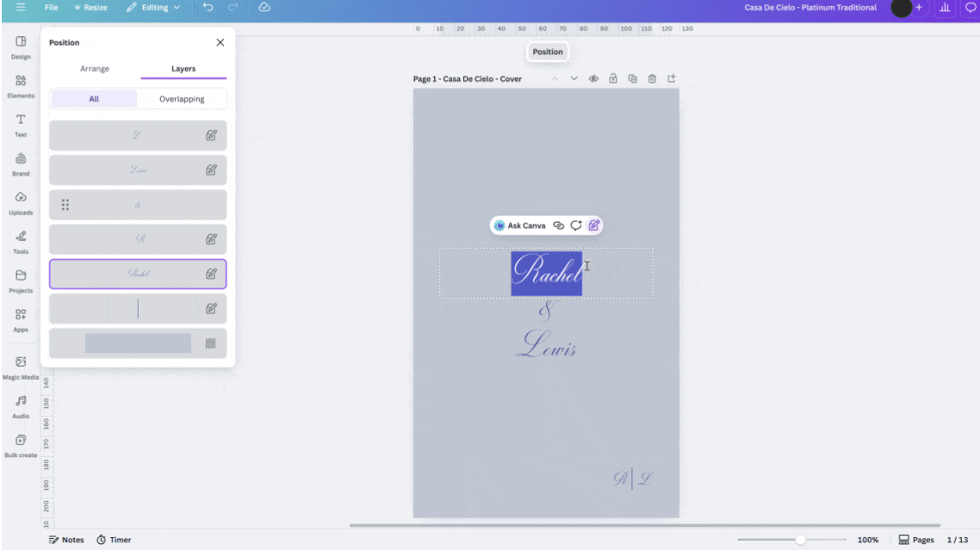Select the Overlapping layers filter
This screenshot has width=980, height=551.
(182, 99)
